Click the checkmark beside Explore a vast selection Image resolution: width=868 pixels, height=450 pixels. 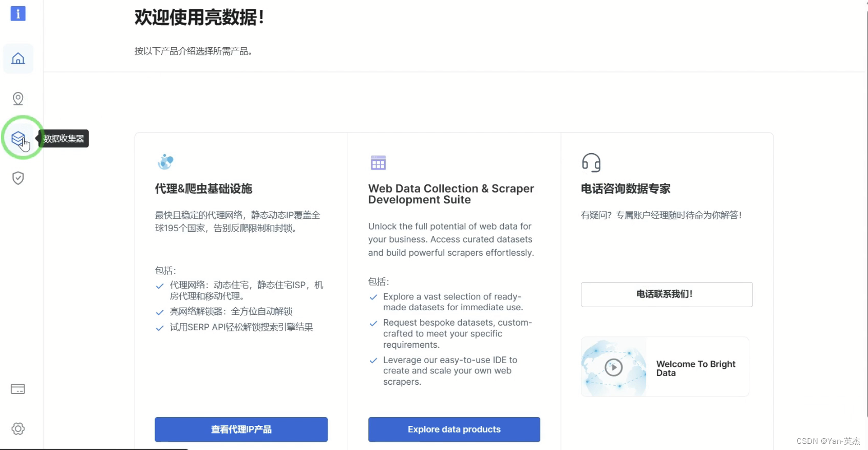(373, 297)
